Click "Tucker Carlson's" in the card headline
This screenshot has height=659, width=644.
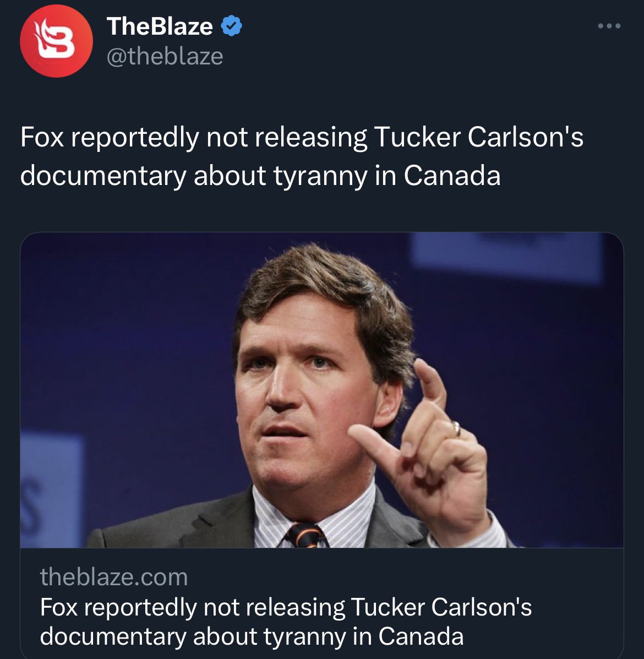(x=441, y=607)
